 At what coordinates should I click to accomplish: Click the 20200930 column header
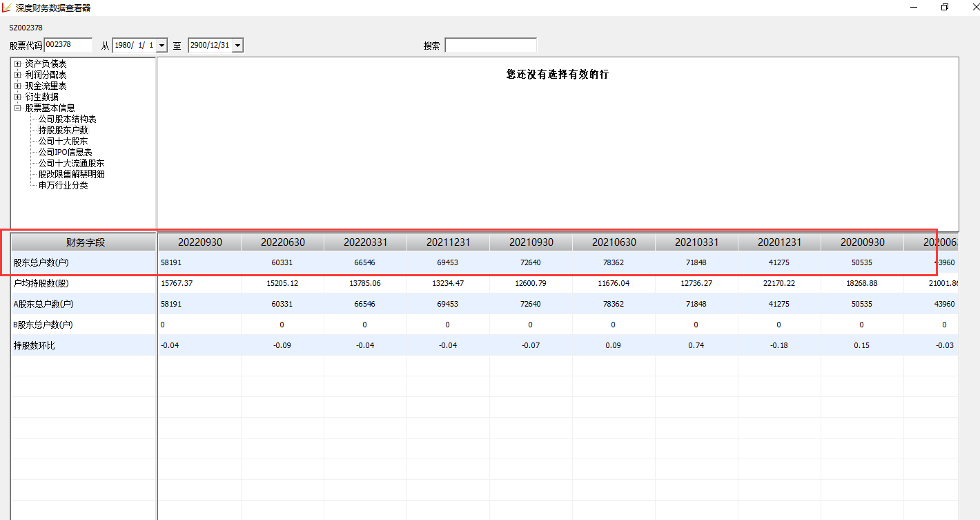click(862, 242)
